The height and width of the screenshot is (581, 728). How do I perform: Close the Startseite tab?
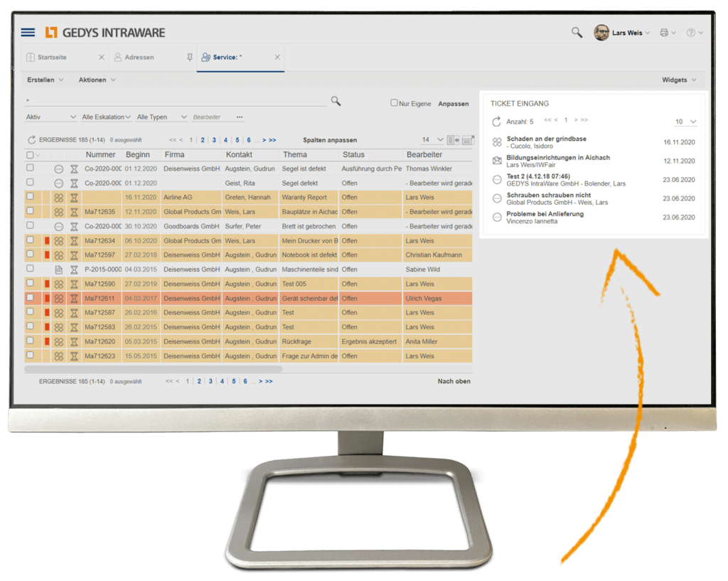pos(101,57)
